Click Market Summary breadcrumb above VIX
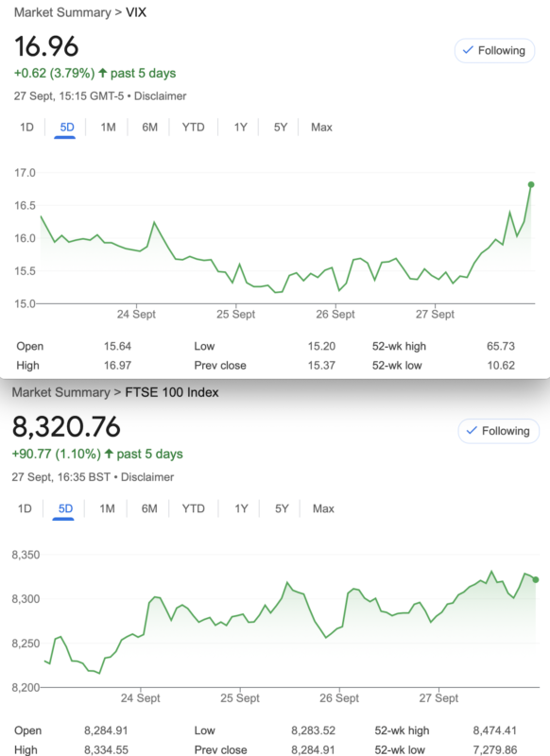 click(x=62, y=12)
